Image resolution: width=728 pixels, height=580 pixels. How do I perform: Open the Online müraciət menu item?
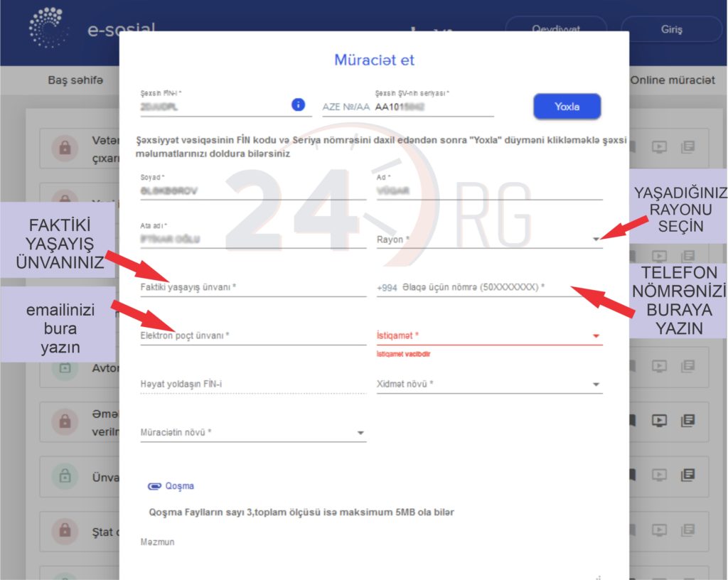672,80
